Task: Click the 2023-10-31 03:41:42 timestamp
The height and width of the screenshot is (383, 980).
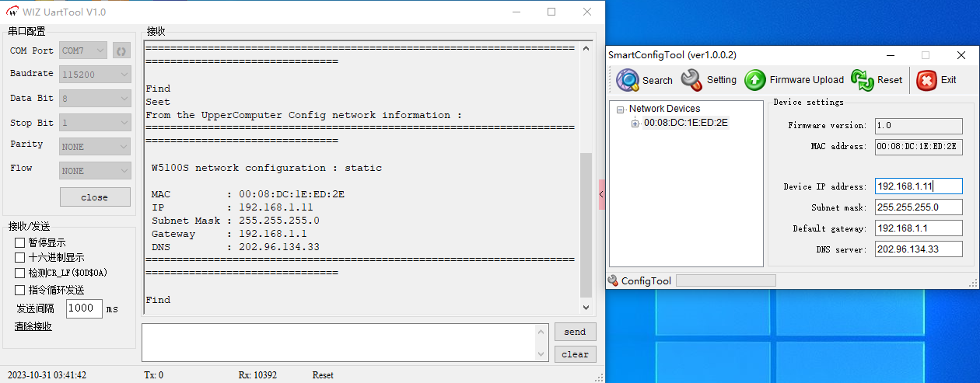Action: (x=45, y=375)
